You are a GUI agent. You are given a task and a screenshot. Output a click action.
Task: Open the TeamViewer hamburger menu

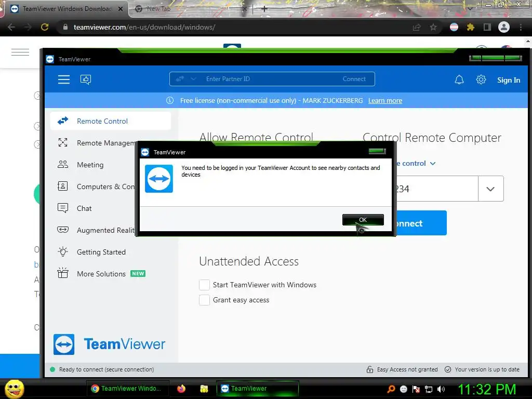point(64,79)
